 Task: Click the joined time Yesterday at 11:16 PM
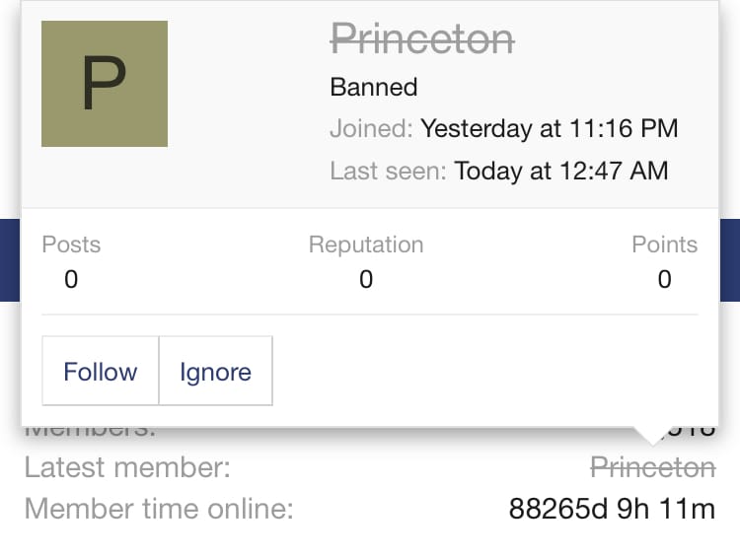pos(550,128)
